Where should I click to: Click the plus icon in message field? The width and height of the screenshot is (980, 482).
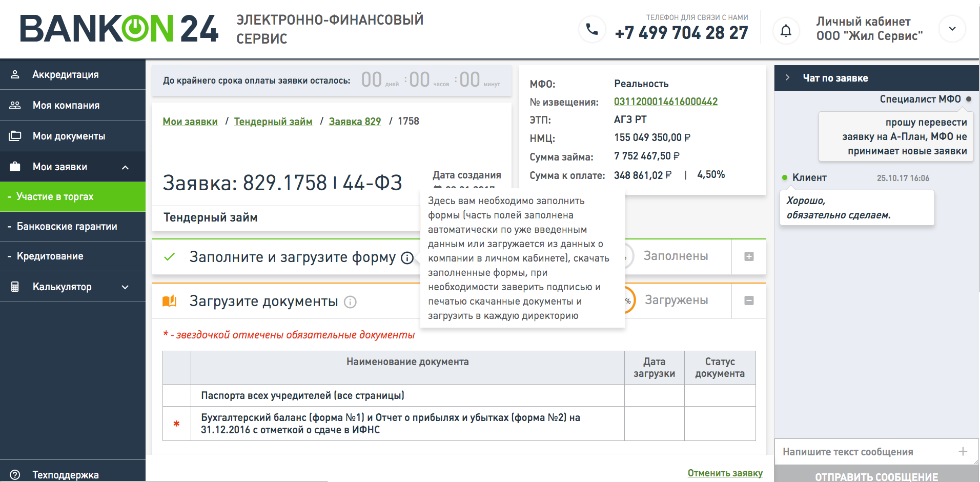[x=963, y=451]
